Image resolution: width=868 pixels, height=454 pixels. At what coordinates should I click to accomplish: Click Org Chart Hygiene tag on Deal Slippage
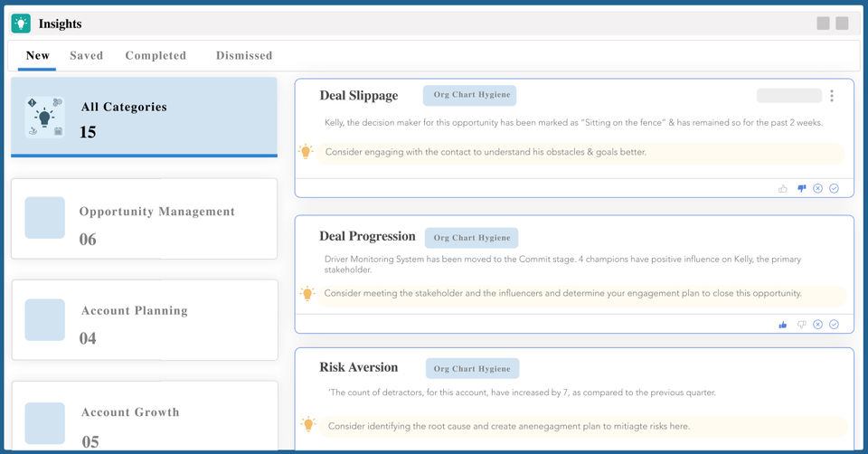470,95
